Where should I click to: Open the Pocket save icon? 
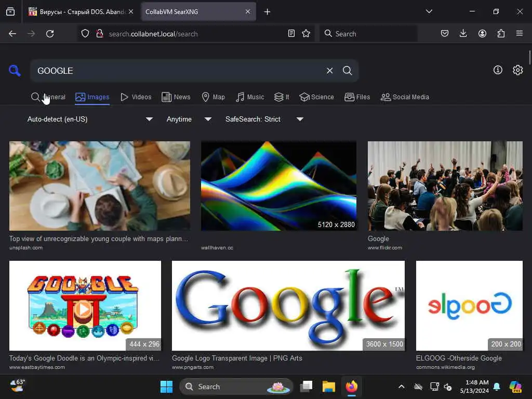click(445, 33)
